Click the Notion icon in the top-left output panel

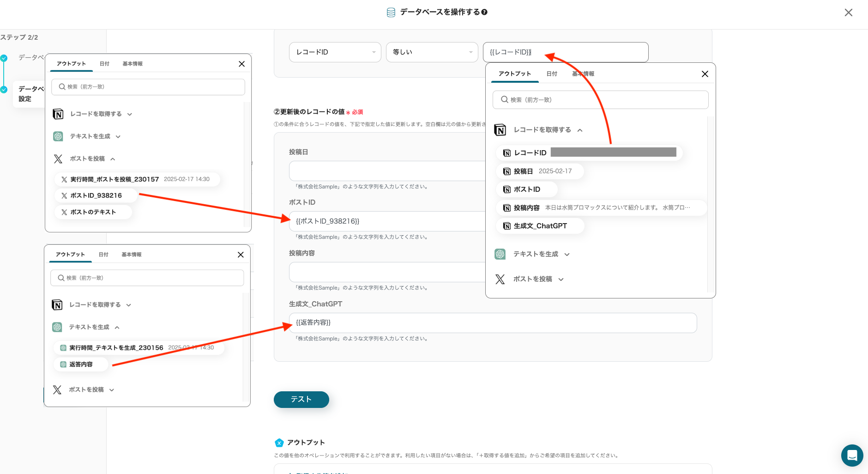pos(58,114)
